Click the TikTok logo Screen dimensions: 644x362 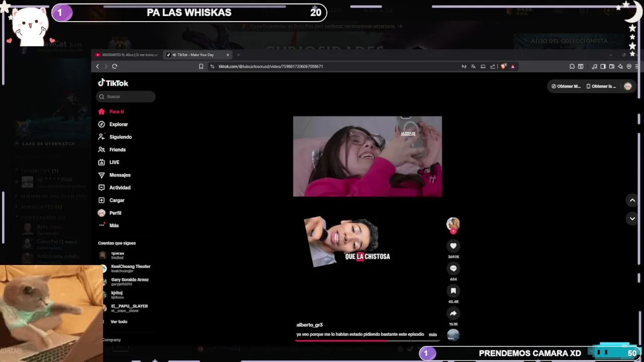(113, 83)
